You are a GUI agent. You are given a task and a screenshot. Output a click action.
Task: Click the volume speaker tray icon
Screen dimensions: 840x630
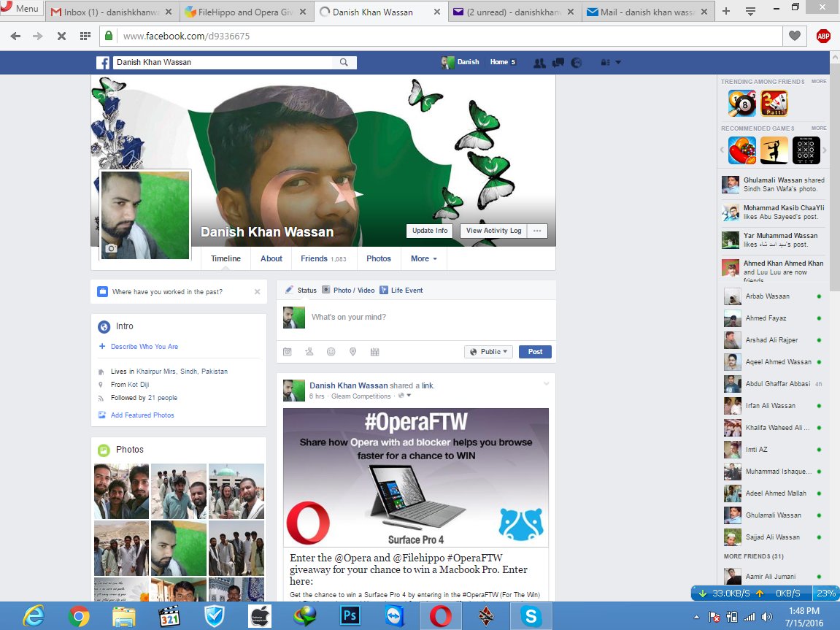point(766,617)
